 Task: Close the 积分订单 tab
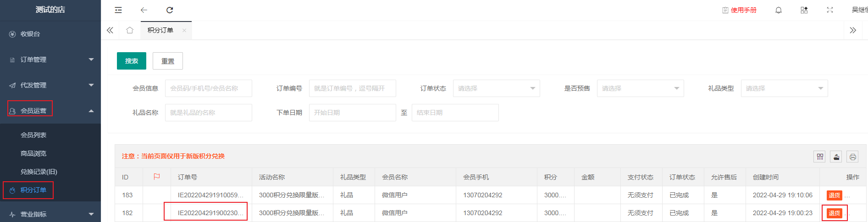(x=184, y=30)
